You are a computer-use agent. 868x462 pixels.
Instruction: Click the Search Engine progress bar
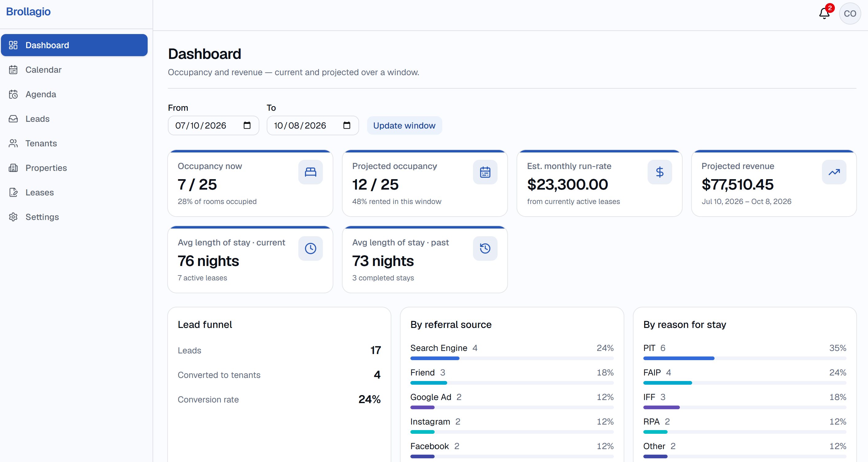(x=511, y=358)
